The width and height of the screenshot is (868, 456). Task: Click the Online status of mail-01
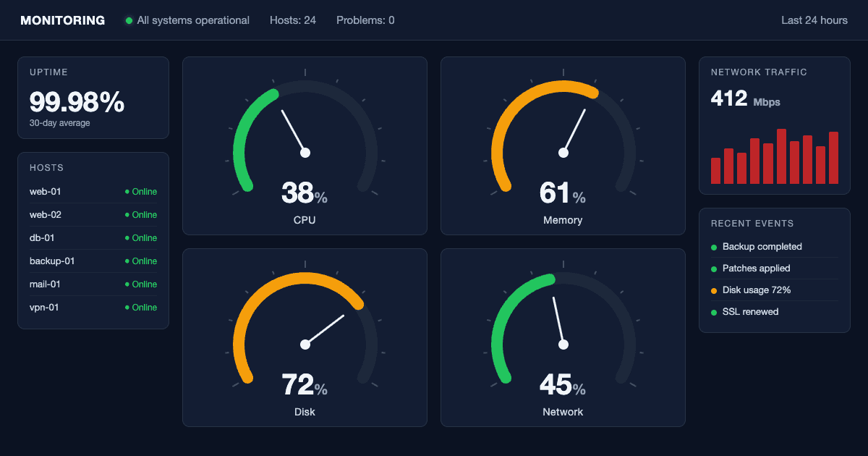[x=141, y=284]
